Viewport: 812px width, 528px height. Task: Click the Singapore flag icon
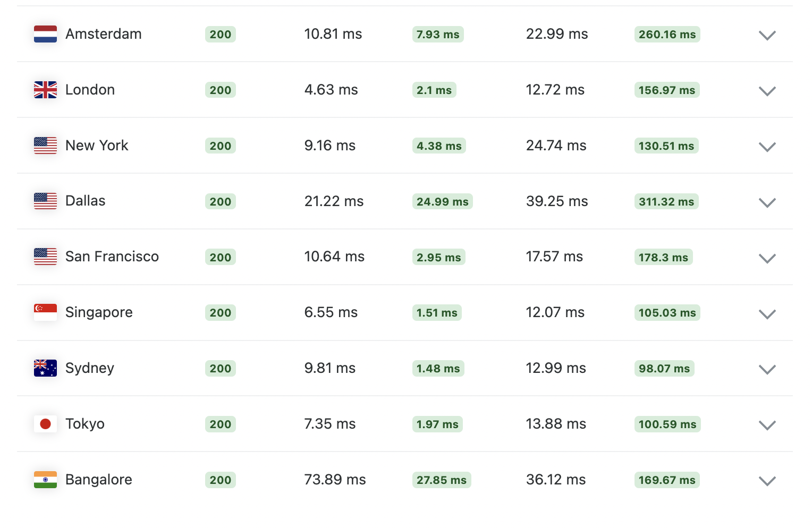[x=45, y=312]
